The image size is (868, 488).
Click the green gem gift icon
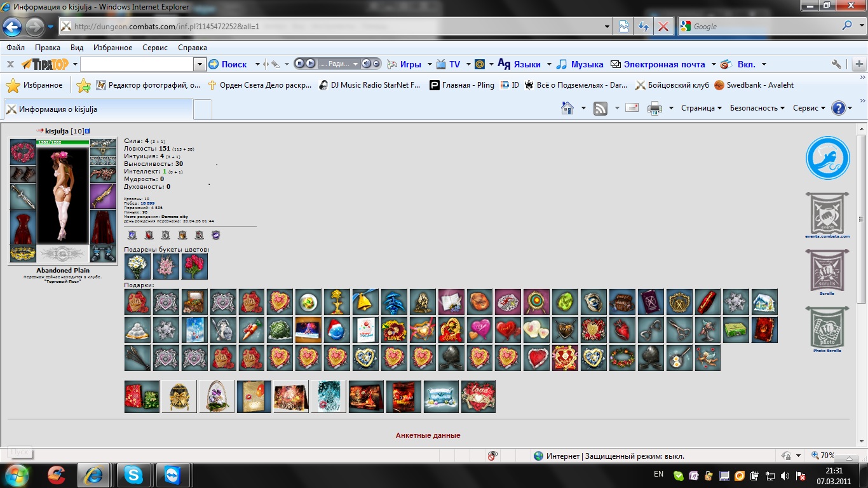pos(565,302)
